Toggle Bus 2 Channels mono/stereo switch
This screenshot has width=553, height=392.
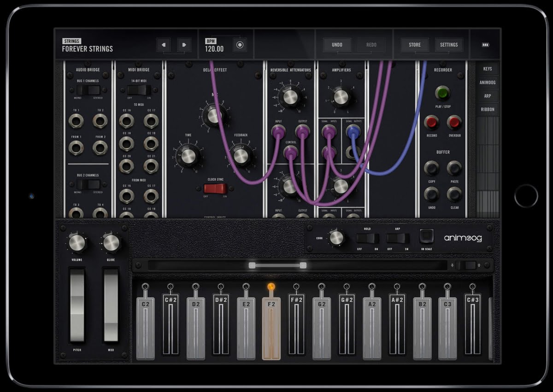[x=88, y=184]
